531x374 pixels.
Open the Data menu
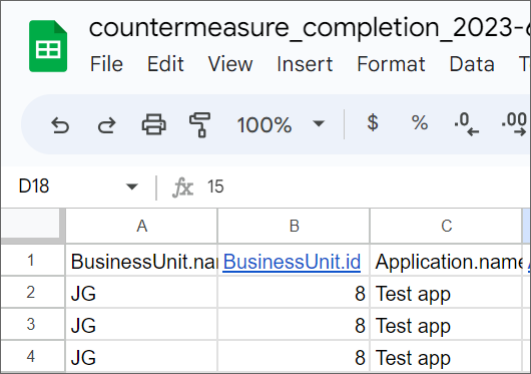(x=472, y=64)
